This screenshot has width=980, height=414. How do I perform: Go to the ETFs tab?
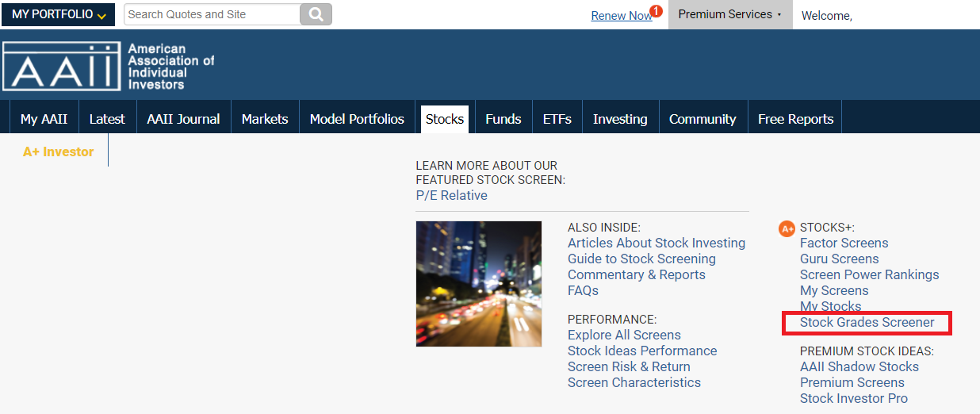pyautogui.click(x=557, y=119)
